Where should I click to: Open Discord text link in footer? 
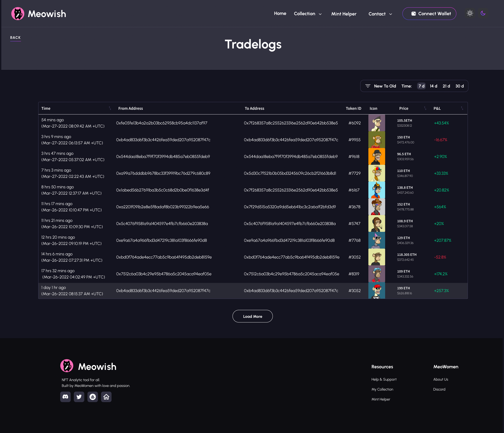click(x=439, y=389)
